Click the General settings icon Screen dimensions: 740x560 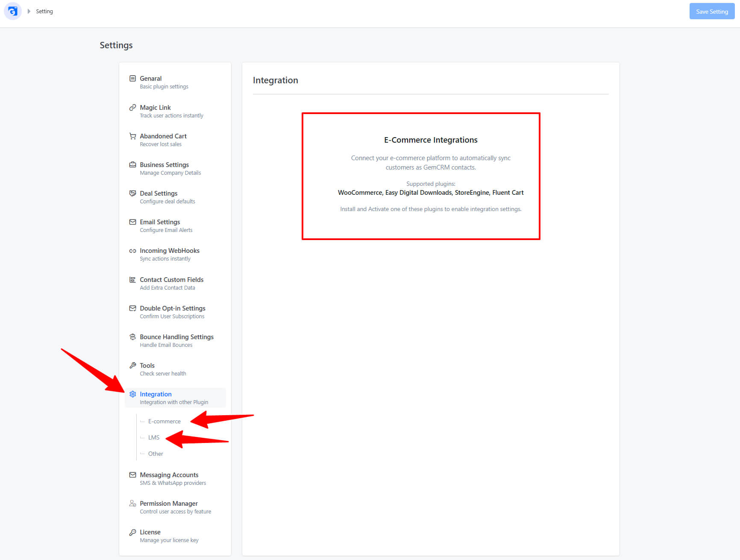pyautogui.click(x=132, y=79)
